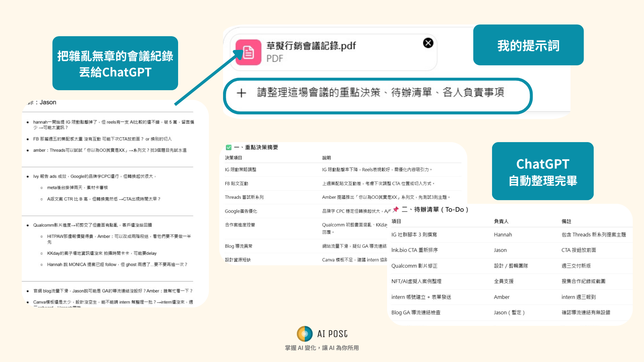Click the 決策項目 column header
The width and height of the screenshot is (644, 362).
click(233, 158)
